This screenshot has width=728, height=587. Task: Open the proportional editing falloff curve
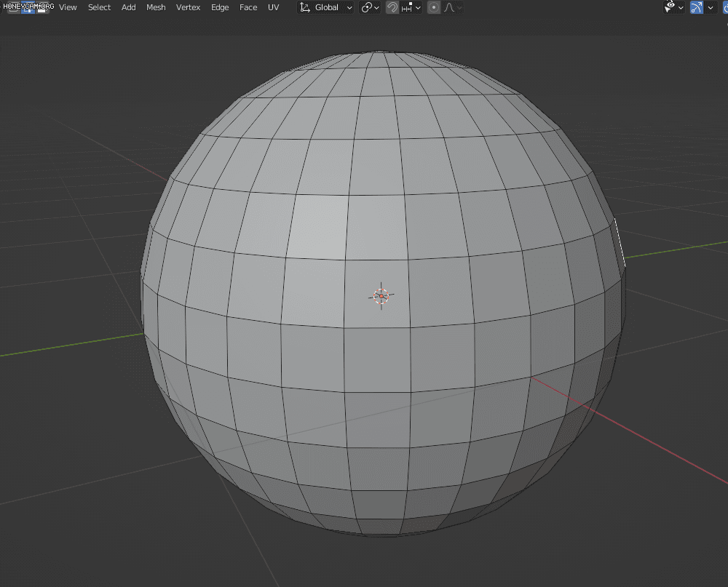[452, 7]
